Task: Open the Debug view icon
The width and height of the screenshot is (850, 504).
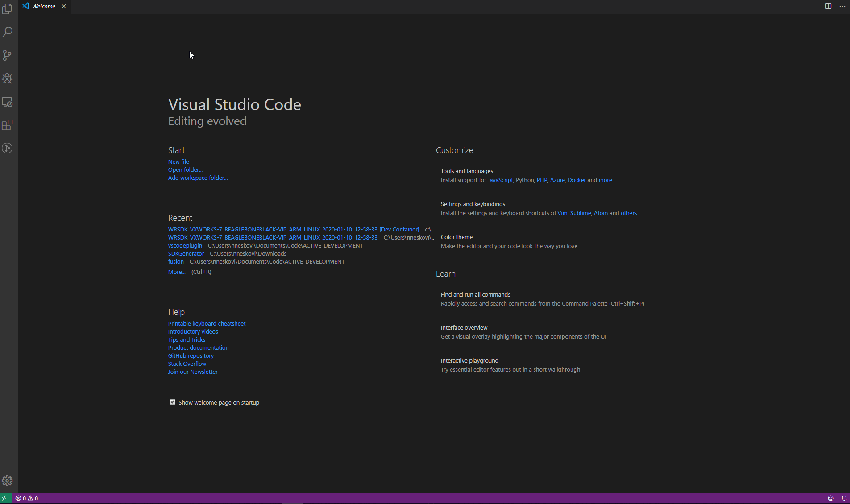Action: pos(7,78)
